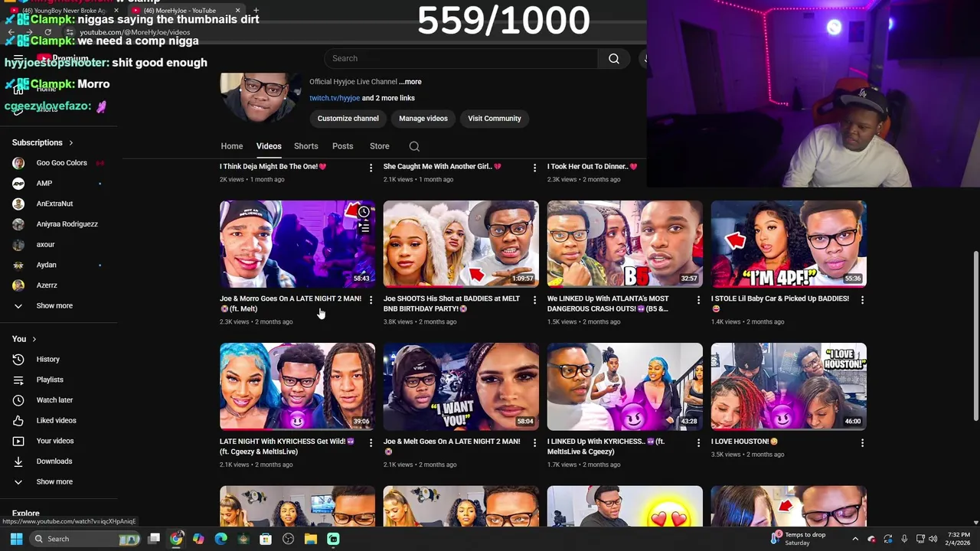Open the channel search magnifier icon
The width and height of the screenshot is (980, 551).
[414, 146]
